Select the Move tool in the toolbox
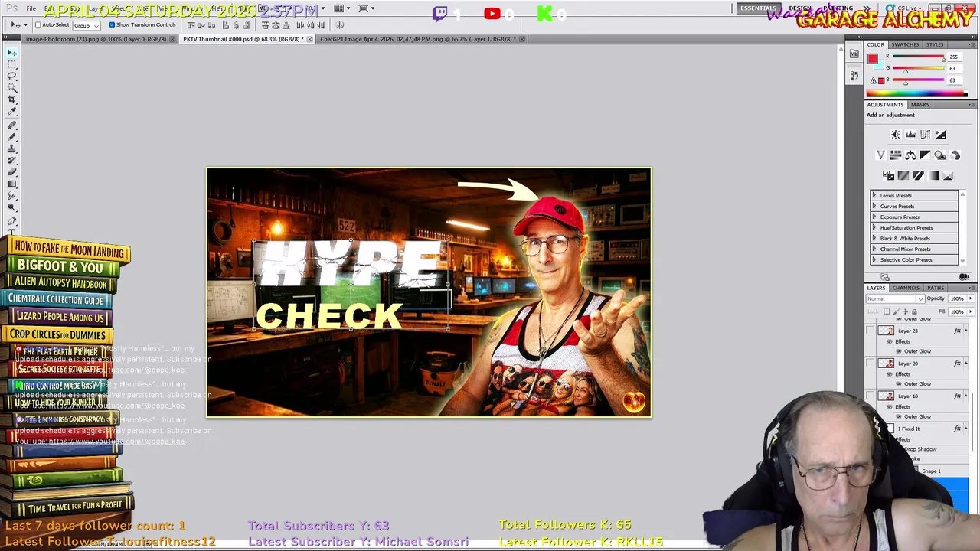Viewport: 980px width, 551px height. click(x=12, y=53)
